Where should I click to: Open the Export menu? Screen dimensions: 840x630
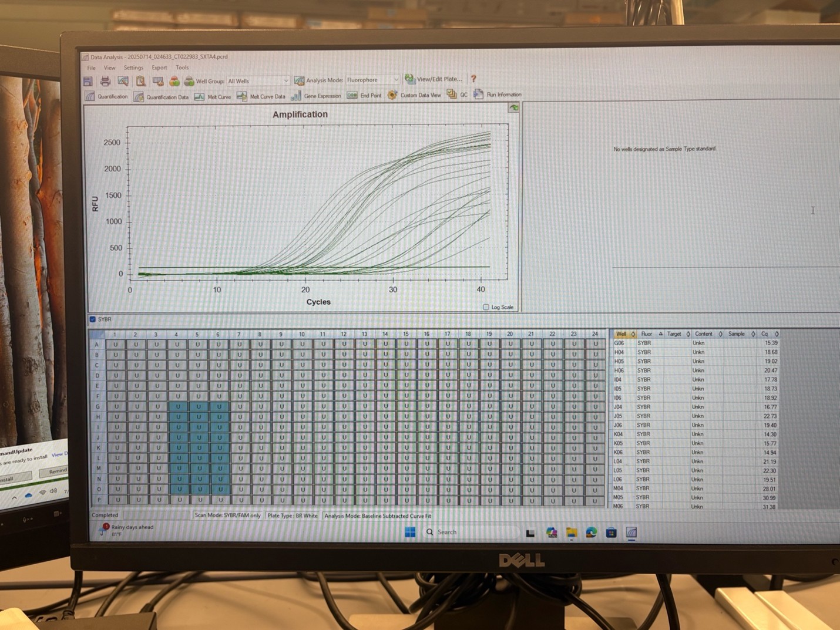click(x=159, y=68)
